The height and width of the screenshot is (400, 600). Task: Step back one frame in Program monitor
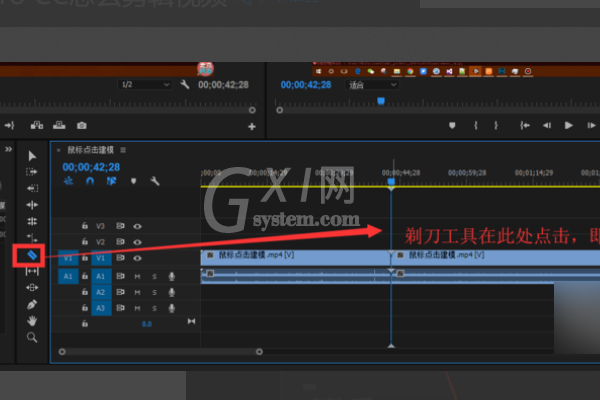pyautogui.click(x=547, y=125)
